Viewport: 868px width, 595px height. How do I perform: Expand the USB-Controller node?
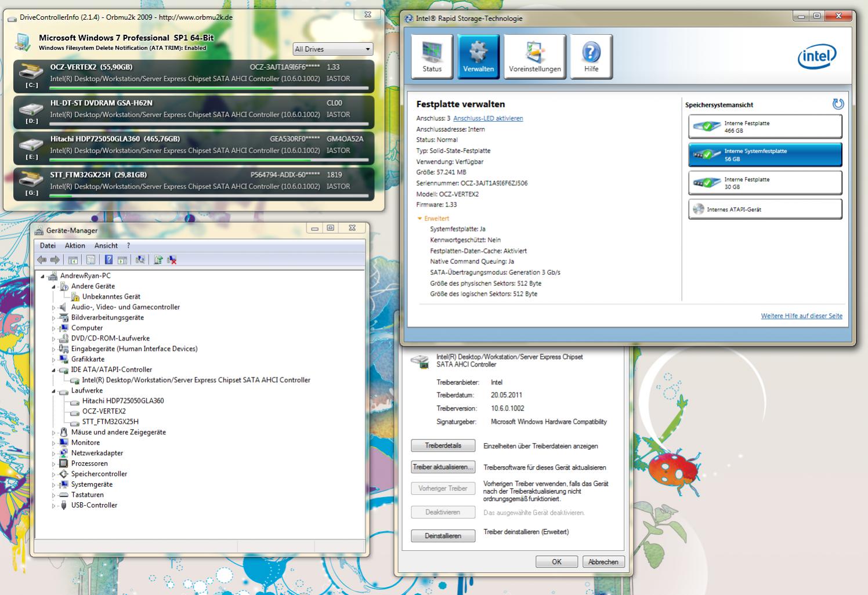(54, 506)
